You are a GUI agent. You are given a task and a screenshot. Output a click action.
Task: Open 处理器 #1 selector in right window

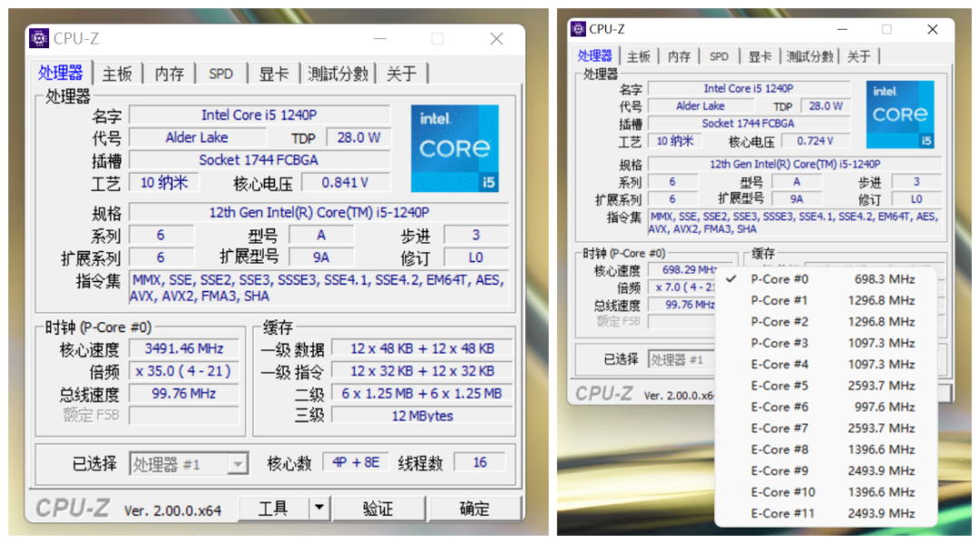681,360
